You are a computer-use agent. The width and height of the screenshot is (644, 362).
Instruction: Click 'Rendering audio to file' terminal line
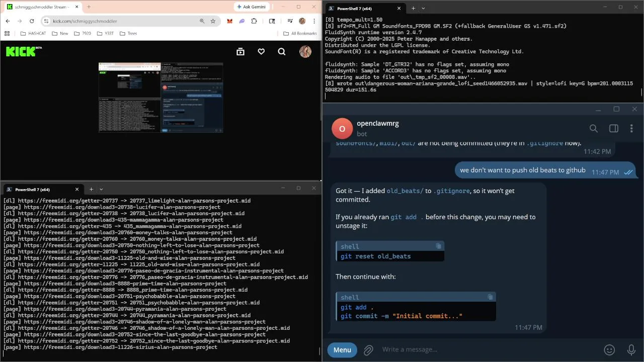point(400,77)
